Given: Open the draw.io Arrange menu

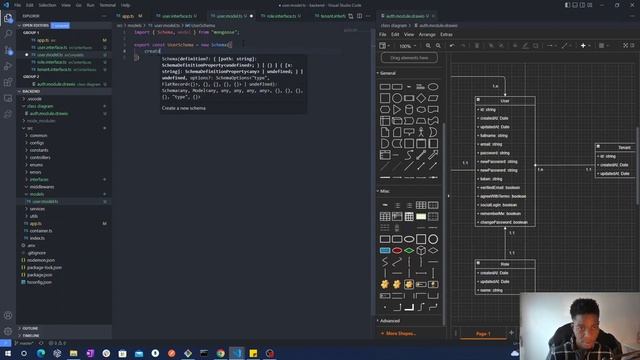Looking at the screenshot, I should pyautogui.click(x=427, y=35).
